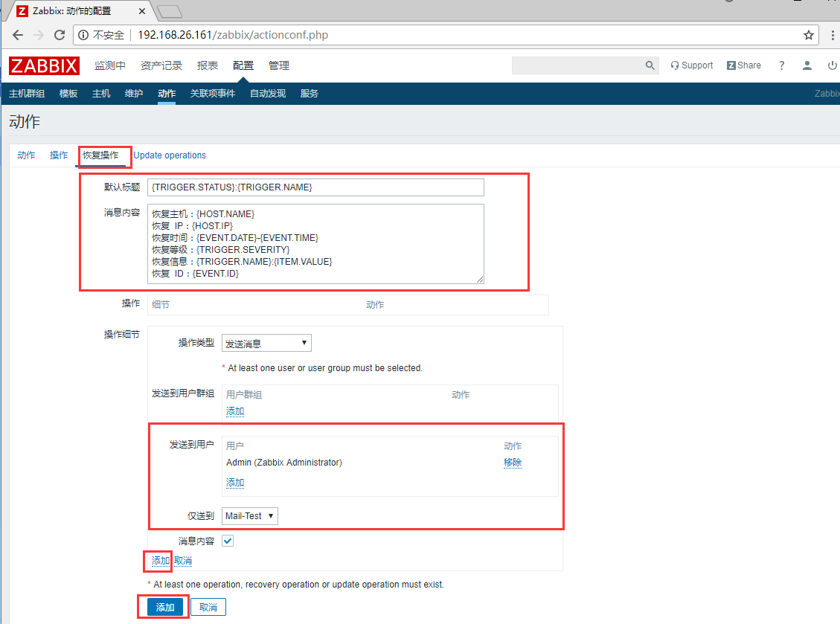This screenshot has height=624, width=840.
Task: Sign out using the power icon
Action: coord(832,65)
